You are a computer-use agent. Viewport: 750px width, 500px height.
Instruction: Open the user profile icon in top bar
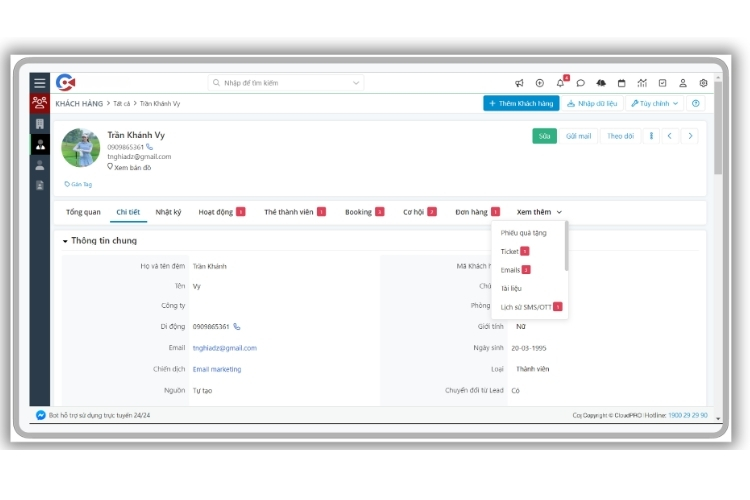click(683, 83)
